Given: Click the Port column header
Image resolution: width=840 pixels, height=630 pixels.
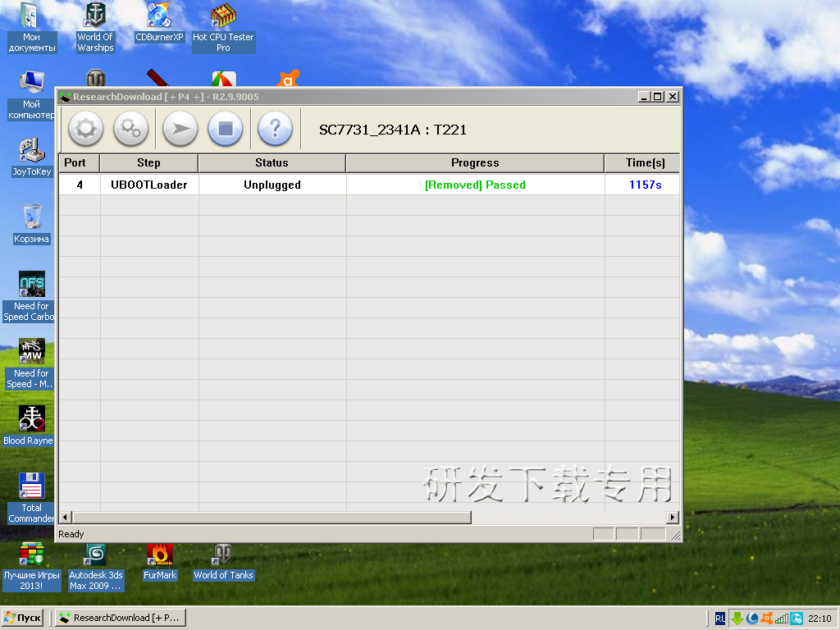Looking at the screenshot, I should pos(79,163).
